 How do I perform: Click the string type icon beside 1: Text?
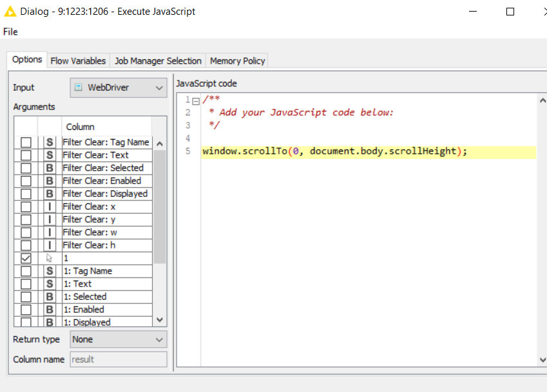pos(50,284)
